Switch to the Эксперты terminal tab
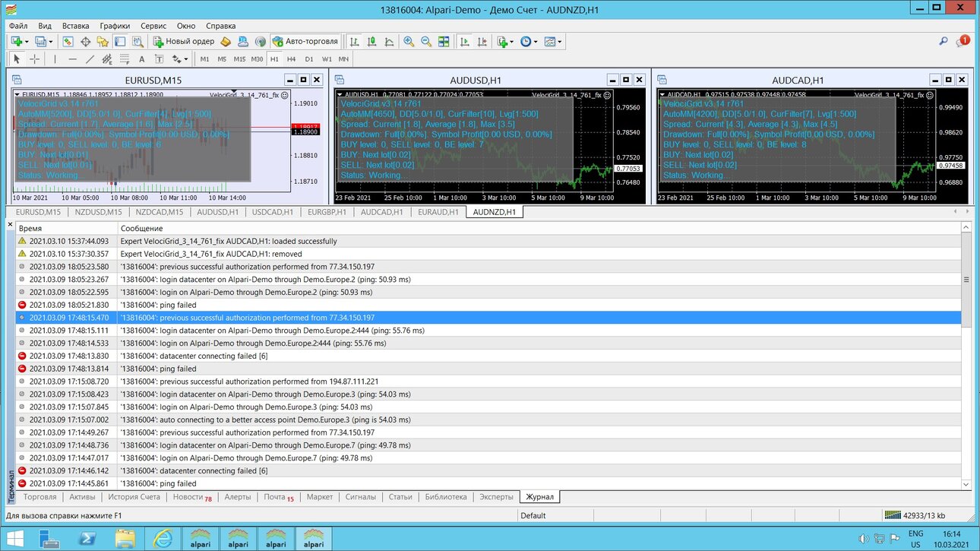 coord(496,497)
